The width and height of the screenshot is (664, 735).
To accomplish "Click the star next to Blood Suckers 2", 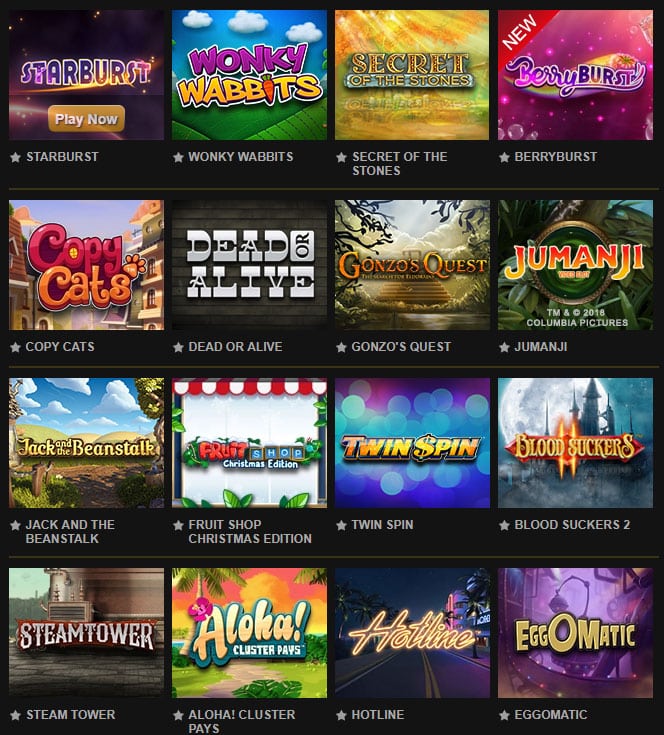I will pos(504,525).
